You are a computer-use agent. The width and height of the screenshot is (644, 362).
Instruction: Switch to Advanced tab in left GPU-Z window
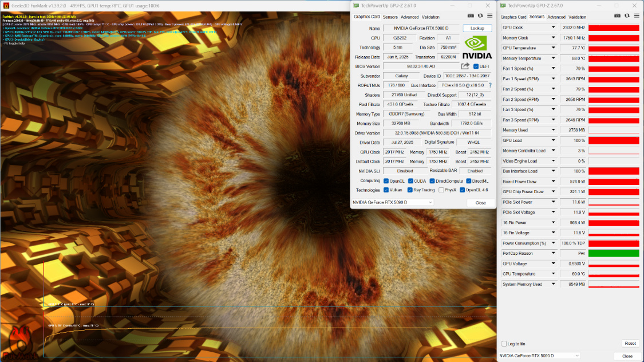click(x=409, y=17)
